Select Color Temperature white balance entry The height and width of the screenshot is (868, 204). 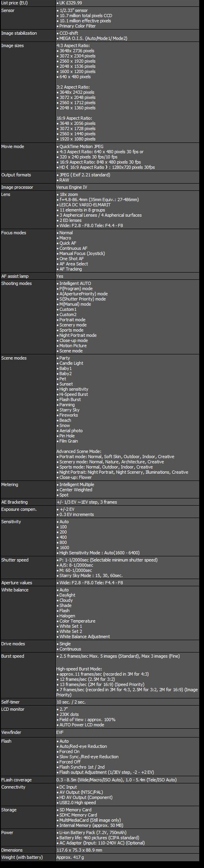(x=77, y=621)
